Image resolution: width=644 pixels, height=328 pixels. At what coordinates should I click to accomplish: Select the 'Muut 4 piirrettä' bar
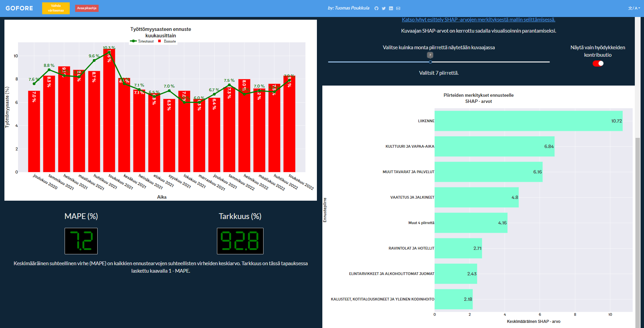point(471,223)
